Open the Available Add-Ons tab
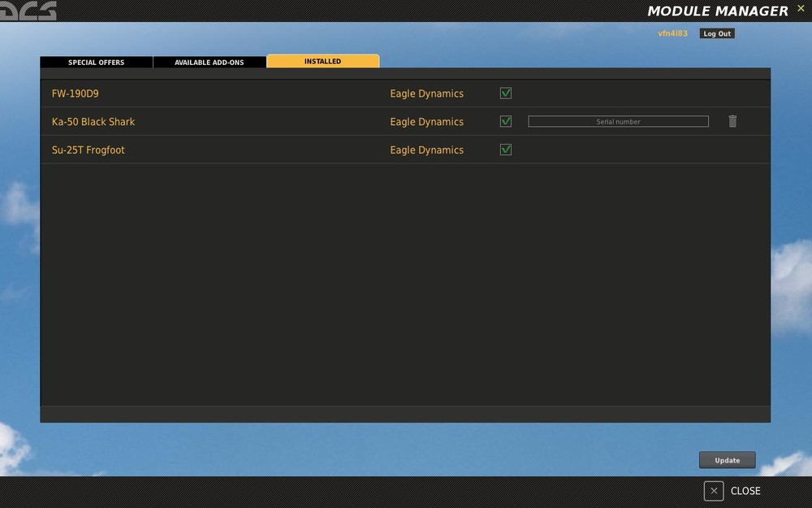The image size is (812, 508). [209, 63]
